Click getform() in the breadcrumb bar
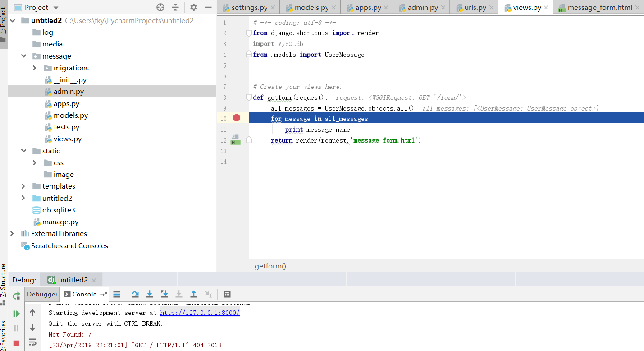 click(x=270, y=266)
